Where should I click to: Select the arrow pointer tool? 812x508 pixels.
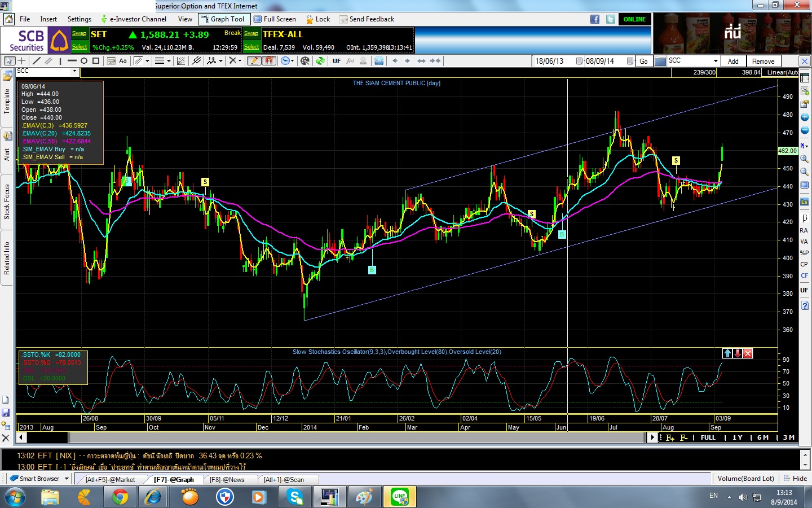click(x=10, y=61)
